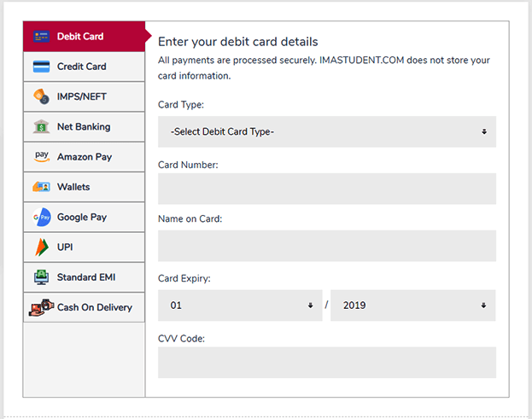Select the Standard EMI payment option
This screenshot has width=532, height=419.
(x=84, y=277)
